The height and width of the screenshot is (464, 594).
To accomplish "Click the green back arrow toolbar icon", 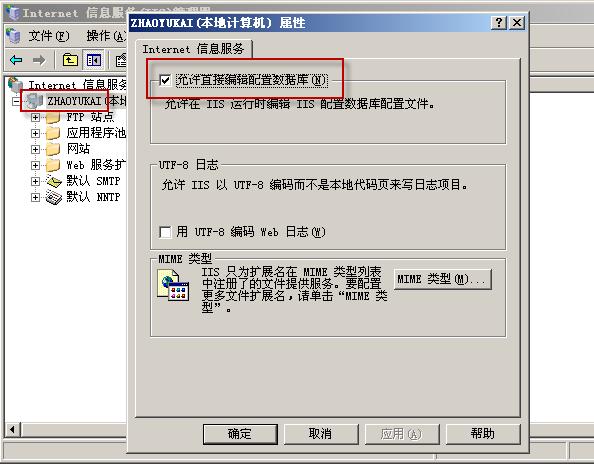I will 16,60.
